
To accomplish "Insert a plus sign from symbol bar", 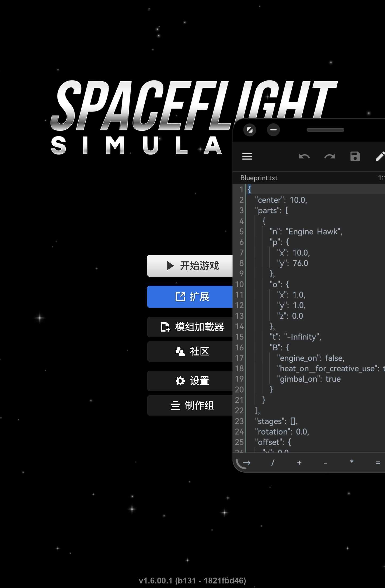I will (299, 463).
